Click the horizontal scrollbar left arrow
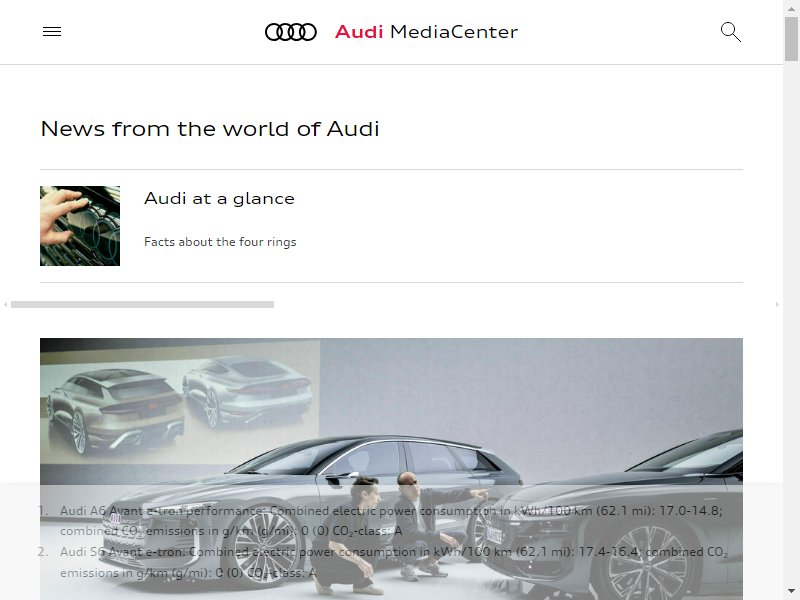Viewport: 800px width, 600px height. (5, 305)
